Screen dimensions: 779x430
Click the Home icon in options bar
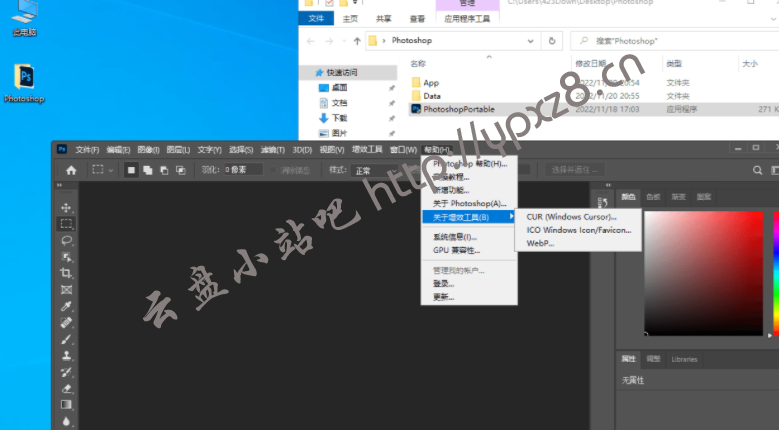click(71, 170)
